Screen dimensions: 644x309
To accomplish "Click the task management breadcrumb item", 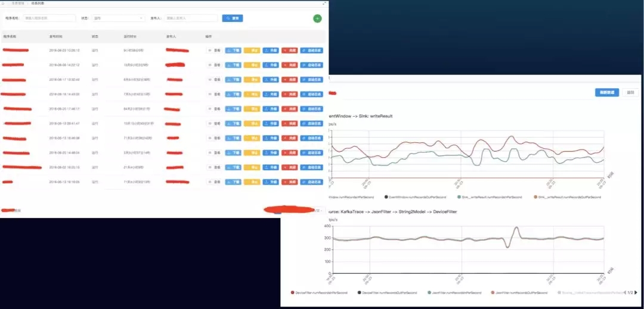I will [x=18, y=4].
